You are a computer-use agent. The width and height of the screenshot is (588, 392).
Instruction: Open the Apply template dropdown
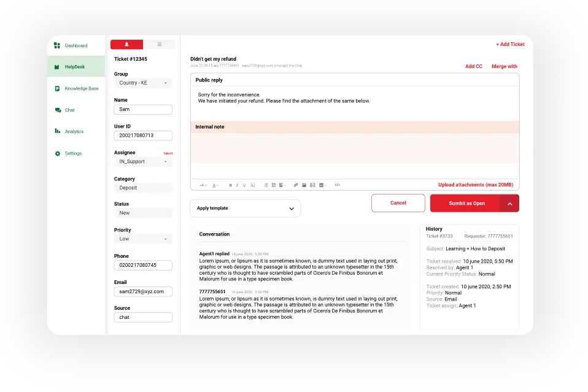point(245,209)
